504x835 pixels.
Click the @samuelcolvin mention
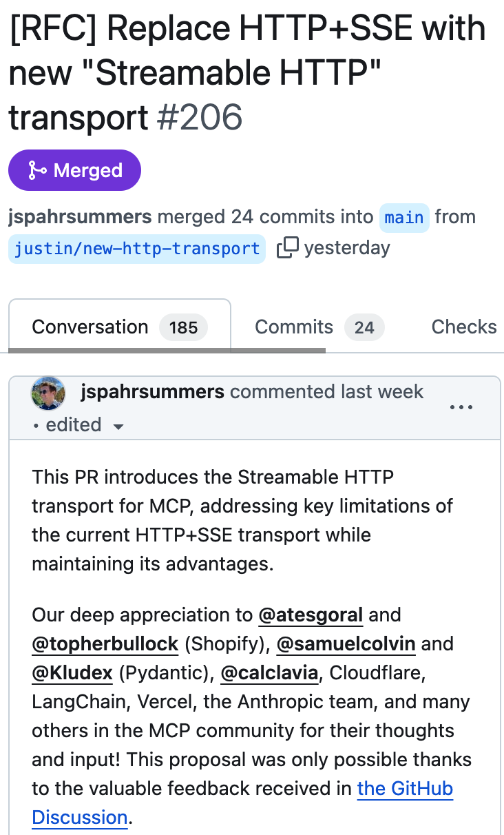click(346, 644)
